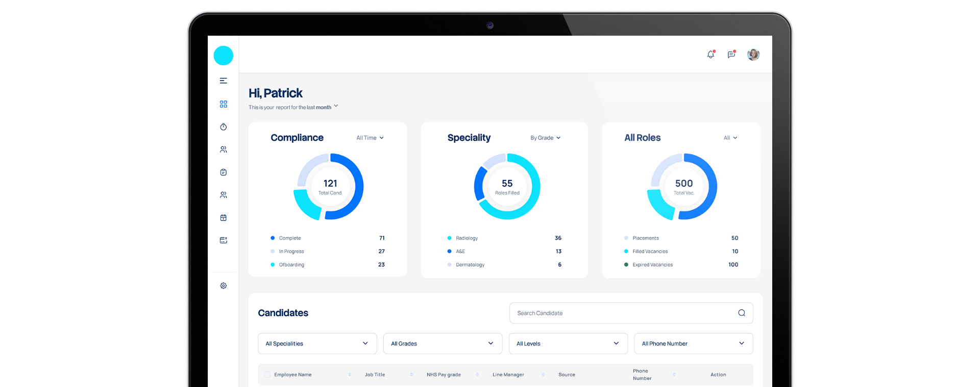980x387 pixels.
Task: Sort by Phone Number column arrows
Action: pos(674,374)
